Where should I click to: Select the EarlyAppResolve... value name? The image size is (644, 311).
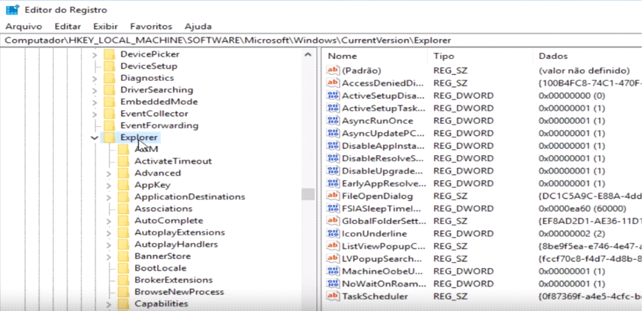click(x=384, y=183)
